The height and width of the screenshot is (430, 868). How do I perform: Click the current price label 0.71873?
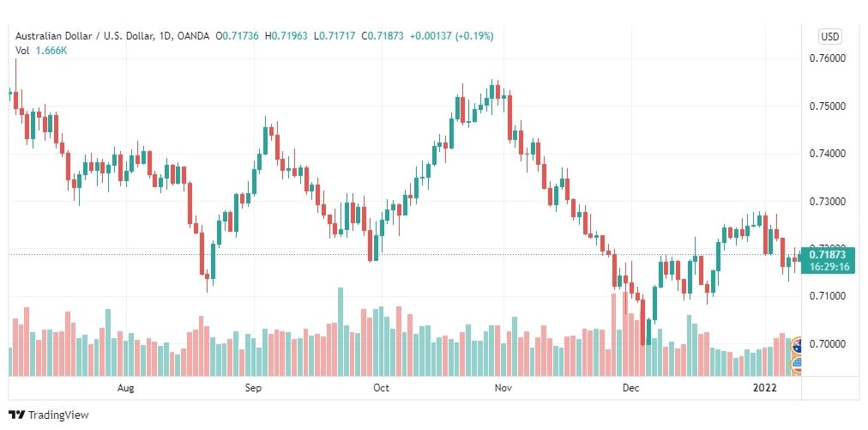pyautogui.click(x=827, y=255)
